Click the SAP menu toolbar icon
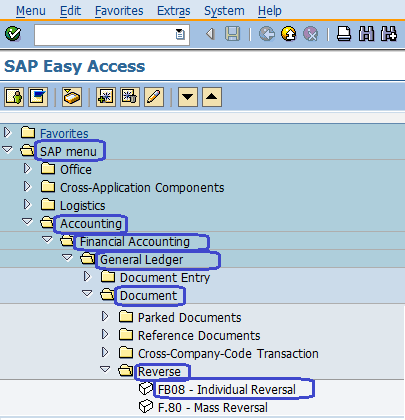 (x=38, y=97)
